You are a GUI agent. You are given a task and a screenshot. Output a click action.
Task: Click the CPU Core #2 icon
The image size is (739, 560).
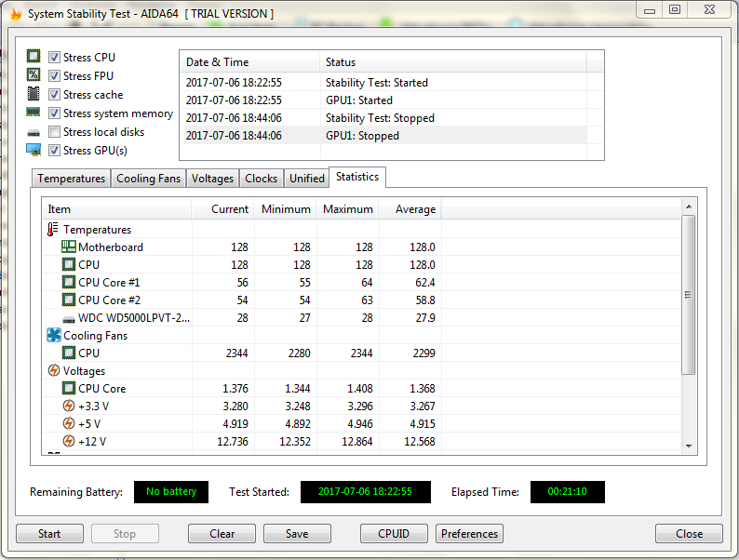[x=69, y=300]
